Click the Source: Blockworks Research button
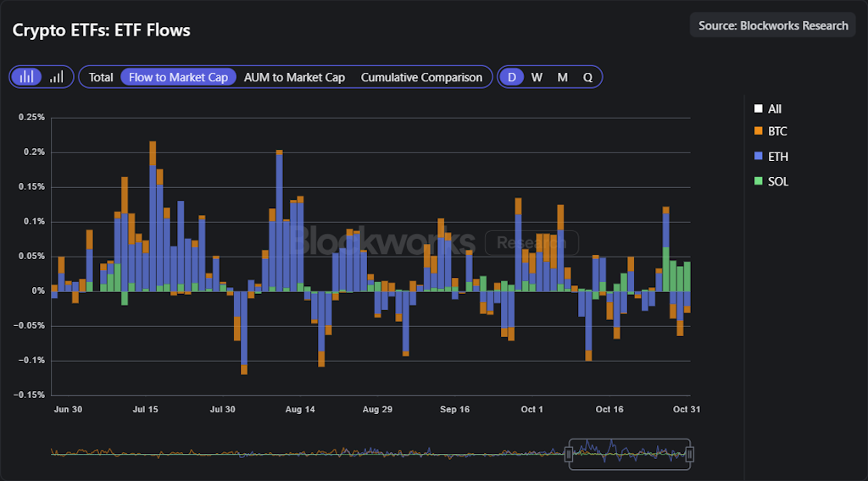 click(773, 25)
